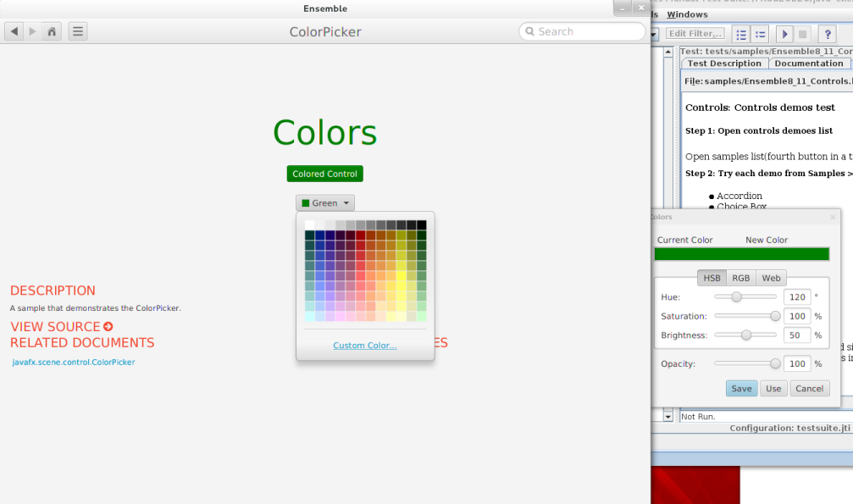Open the hamburger list menu
853x504 pixels.
[x=77, y=31]
